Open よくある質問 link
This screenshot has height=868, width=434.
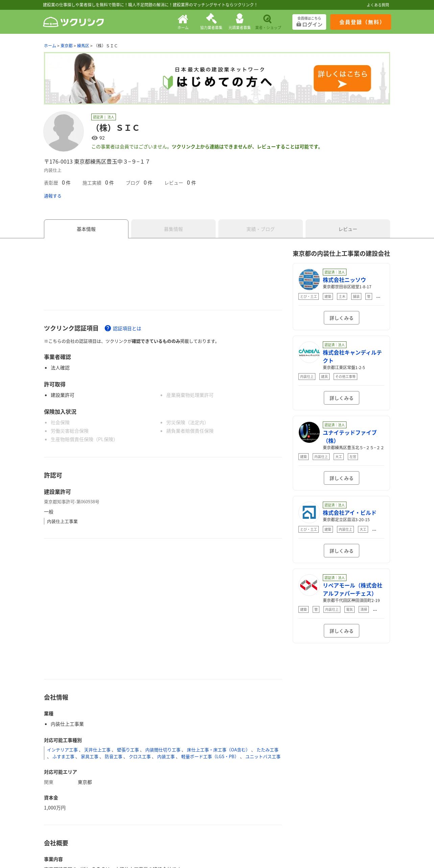378,5
